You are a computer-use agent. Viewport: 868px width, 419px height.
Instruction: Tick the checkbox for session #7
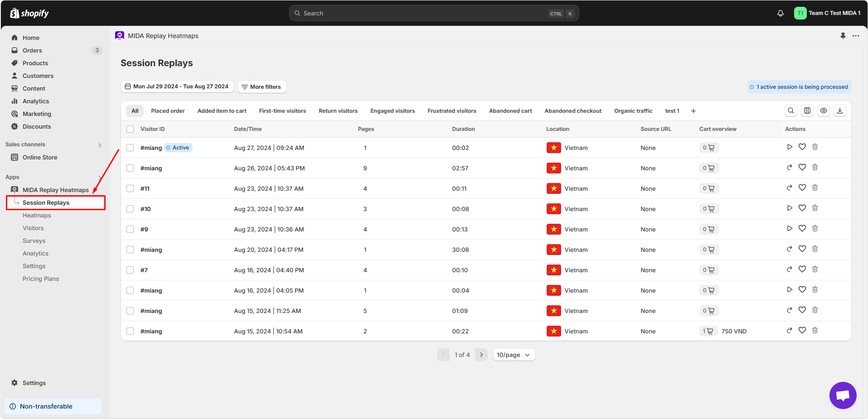130,270
